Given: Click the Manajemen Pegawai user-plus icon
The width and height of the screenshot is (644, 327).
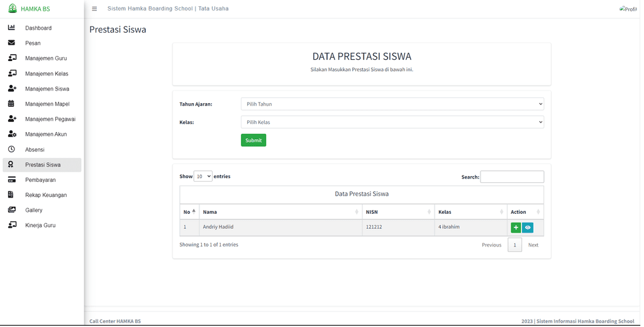Looking at the screenshot, I should click(13, 119).
